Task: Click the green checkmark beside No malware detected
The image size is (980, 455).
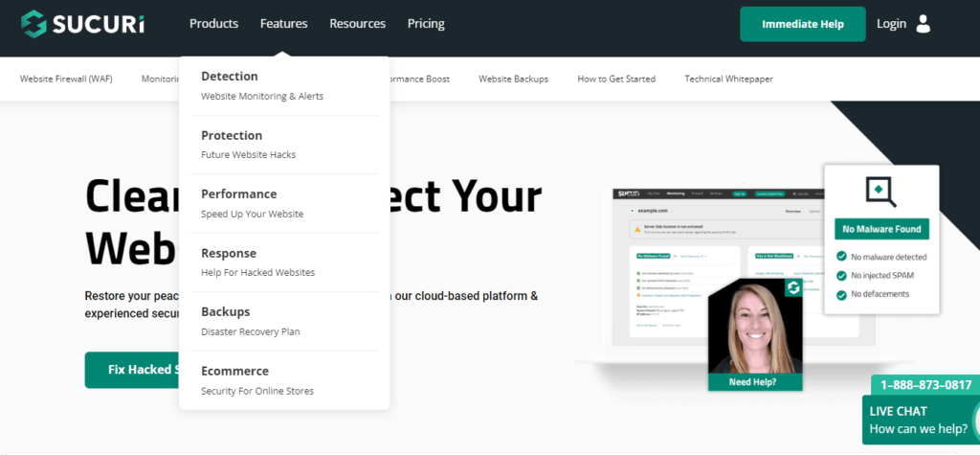Action: point(841,257)
